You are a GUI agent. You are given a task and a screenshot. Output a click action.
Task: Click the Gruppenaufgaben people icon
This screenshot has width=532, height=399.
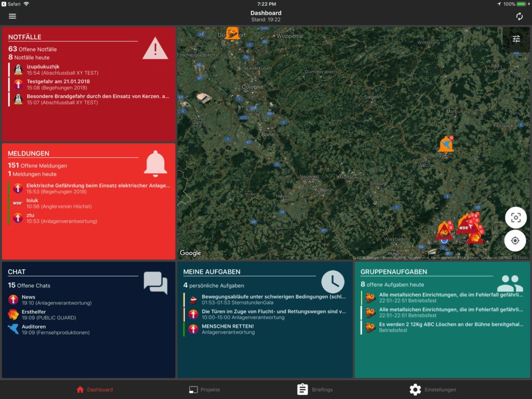[510, 283]
